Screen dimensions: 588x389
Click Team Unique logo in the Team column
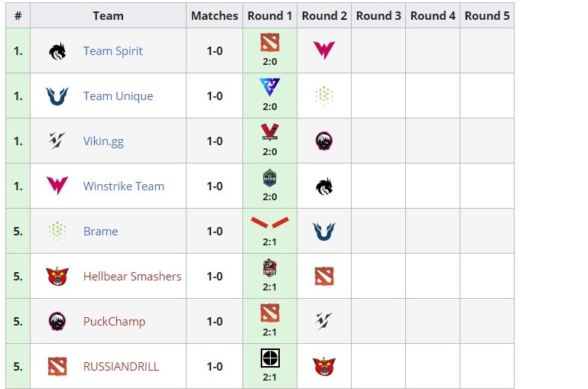tap(57, 96)
